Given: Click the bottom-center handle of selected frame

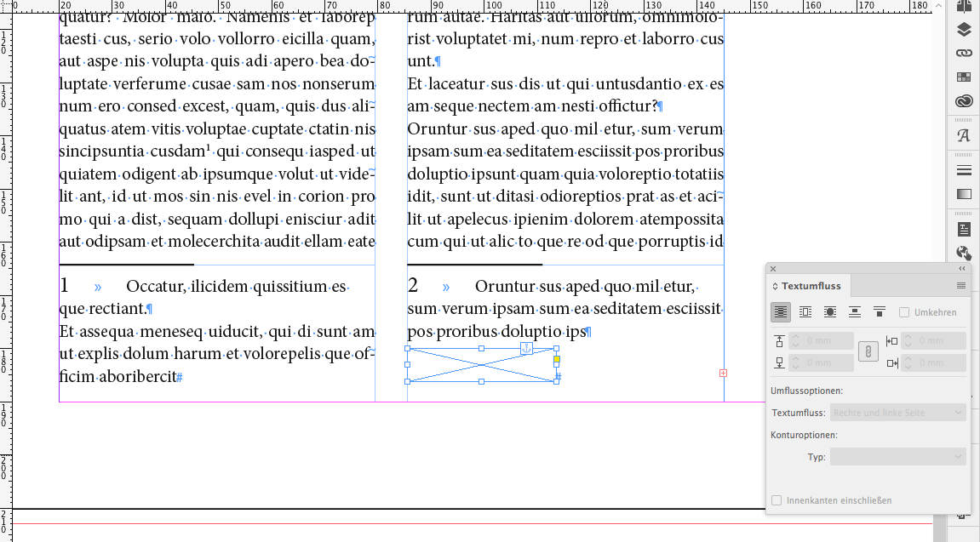Looking at the screenshot, I should pos(481,381).
